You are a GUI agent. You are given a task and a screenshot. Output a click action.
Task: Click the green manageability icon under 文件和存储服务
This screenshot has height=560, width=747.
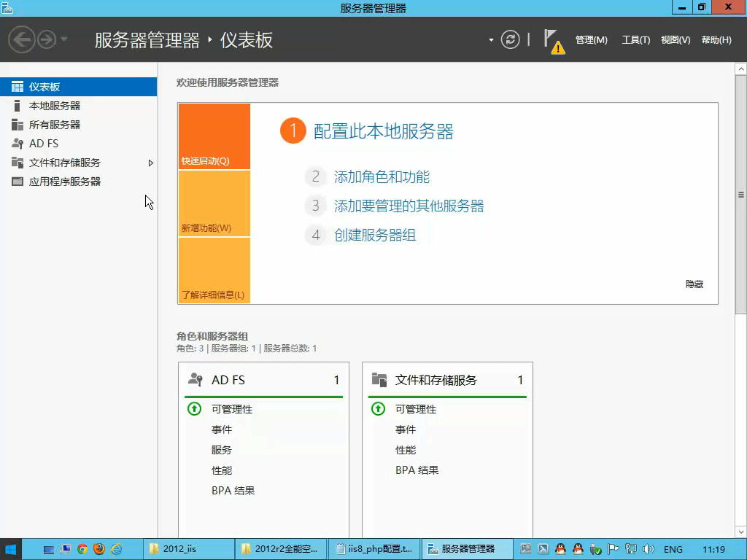pos(378,409)
